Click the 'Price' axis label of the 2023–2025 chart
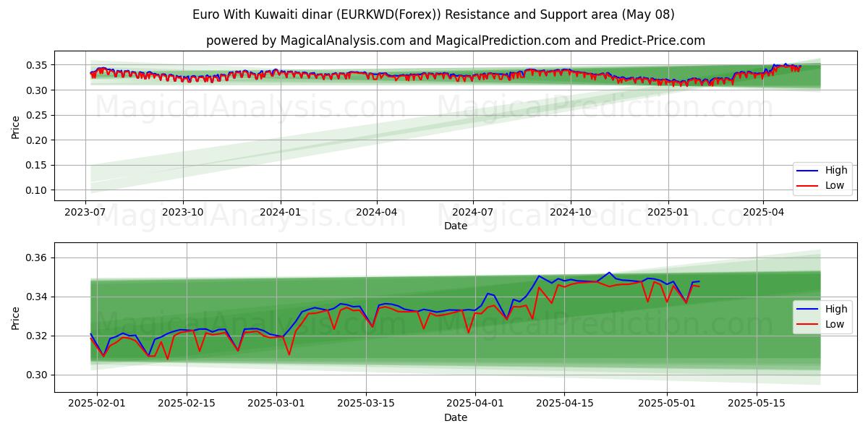 point(16,127)
